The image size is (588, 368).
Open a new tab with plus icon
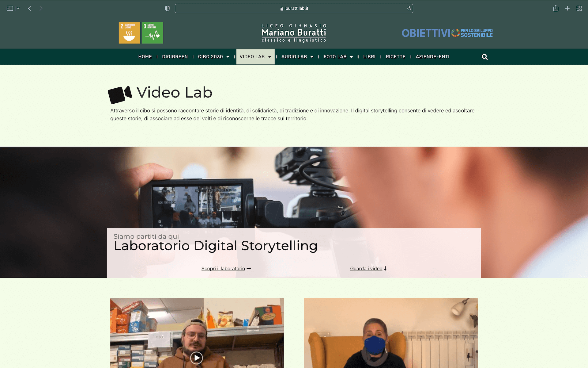pos(567,8)
